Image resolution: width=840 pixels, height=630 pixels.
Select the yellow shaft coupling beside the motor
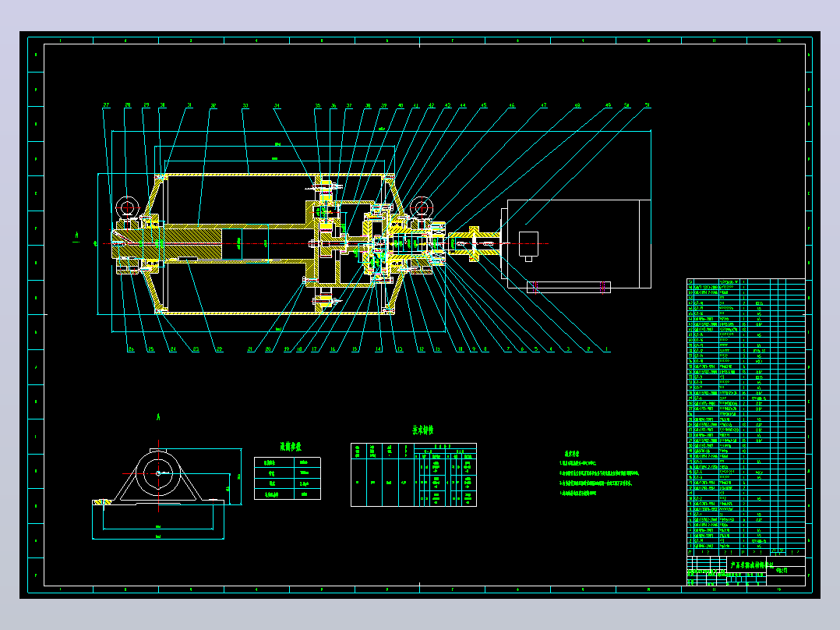474,244
